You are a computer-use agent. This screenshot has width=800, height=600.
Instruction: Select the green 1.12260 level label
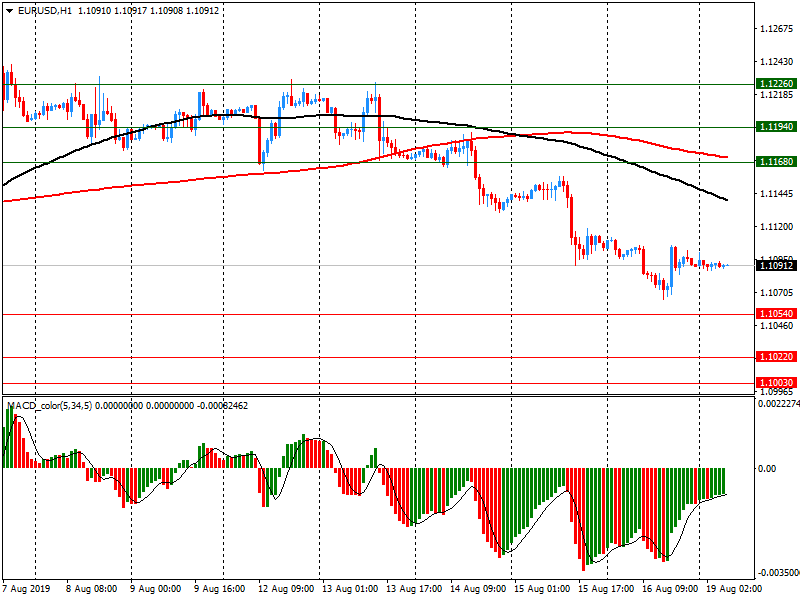click(776, 84)
